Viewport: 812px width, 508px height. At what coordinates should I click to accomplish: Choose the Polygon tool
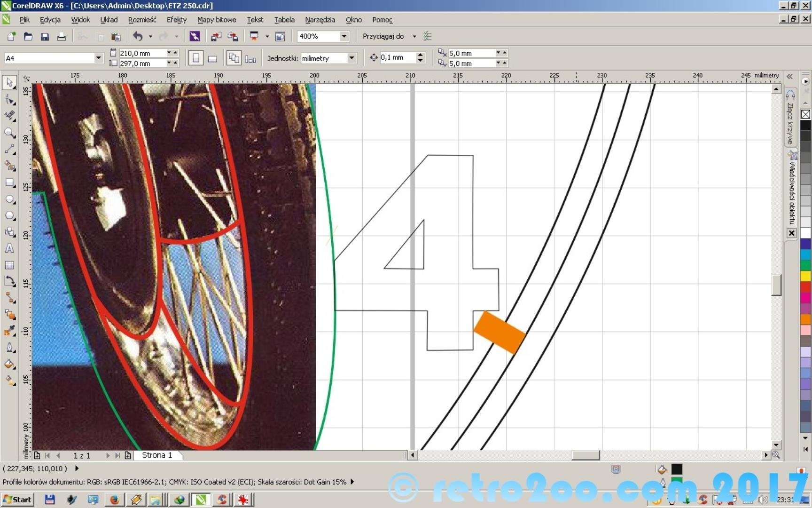click(9, 216)
